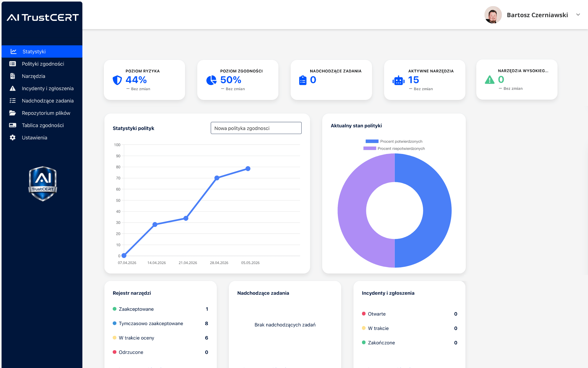The image size is (588, 368).
Task: Toggle Procent niepotwierdzonych legend purple swatch
Action: pos(370,148)
